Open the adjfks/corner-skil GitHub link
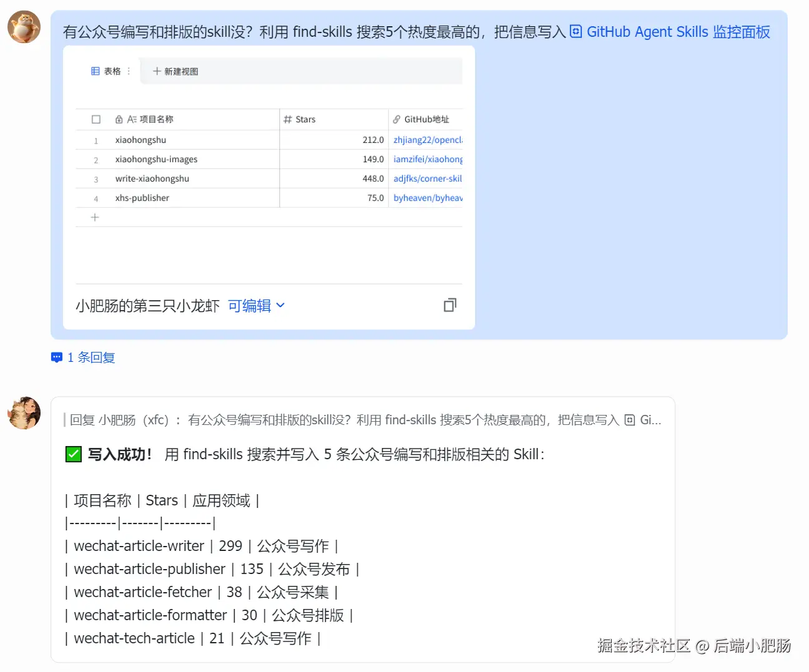 [428, 178]
